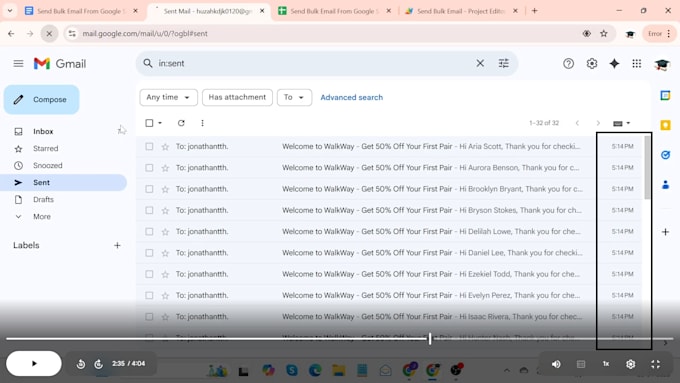The height and width of the screenshot is (383, 680).
Task: Open the Any time filter dropdown
Action: pyautogui.click(x=168, y=97)
